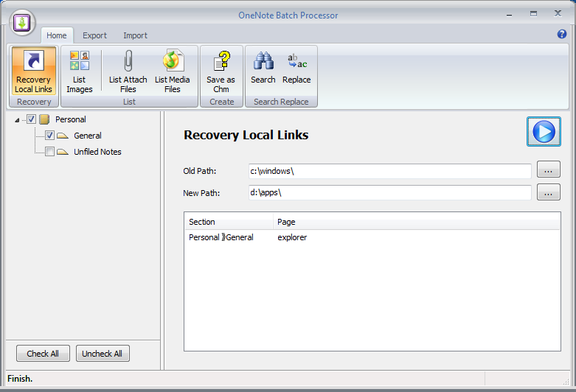
Task: Collapse the Personal notebook tree node
Action: click(17, 119)
